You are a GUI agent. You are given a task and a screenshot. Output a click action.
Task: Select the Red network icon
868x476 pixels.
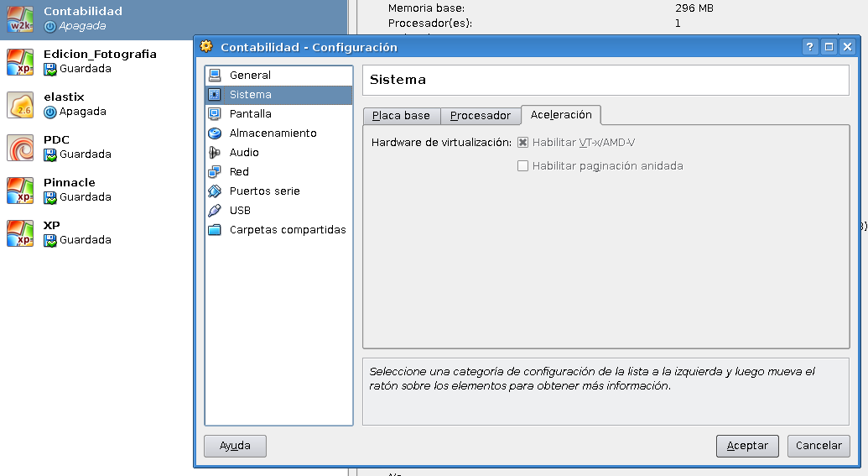pyautogui.click(x=215, y=172)
